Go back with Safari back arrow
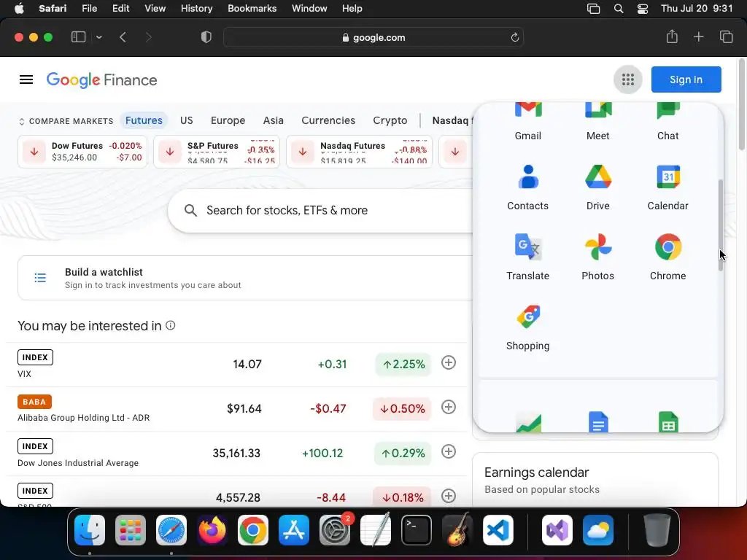The height and width of the screenshot is (560, 747). tap(123, 37)
